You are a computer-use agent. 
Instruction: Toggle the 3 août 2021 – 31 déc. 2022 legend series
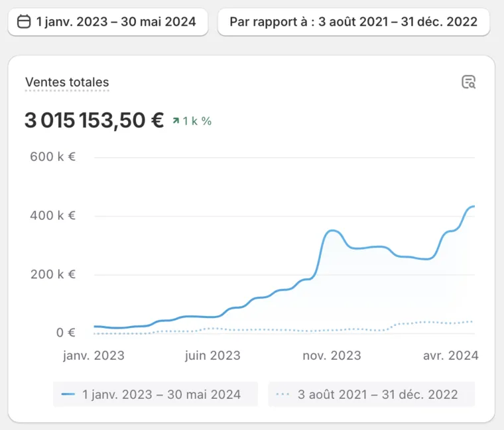pyautogui.click(x=371, y=394)
